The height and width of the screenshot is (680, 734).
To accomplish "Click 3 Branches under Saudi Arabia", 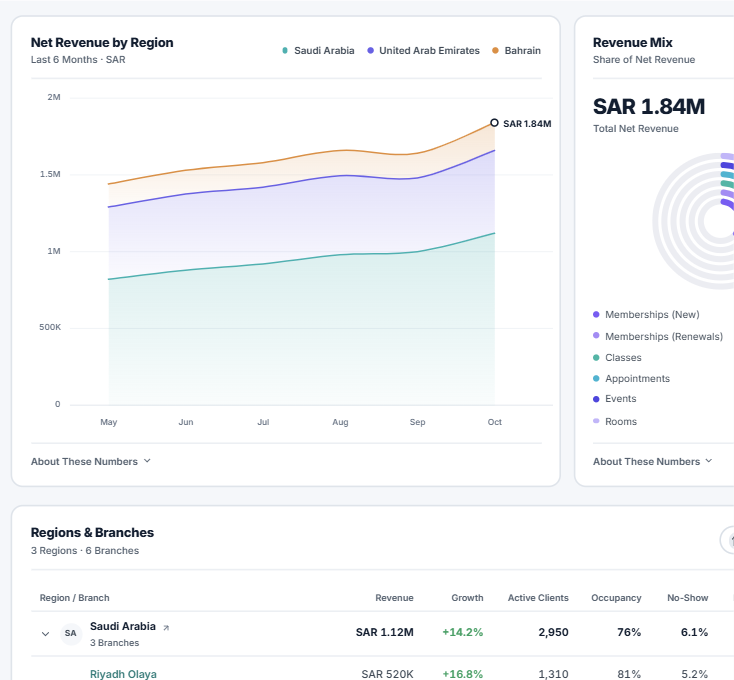I will [x=114, y=643].
